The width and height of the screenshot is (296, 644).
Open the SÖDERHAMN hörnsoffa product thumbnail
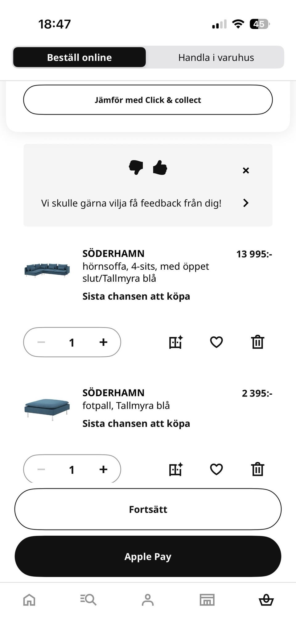coord(47,270)
